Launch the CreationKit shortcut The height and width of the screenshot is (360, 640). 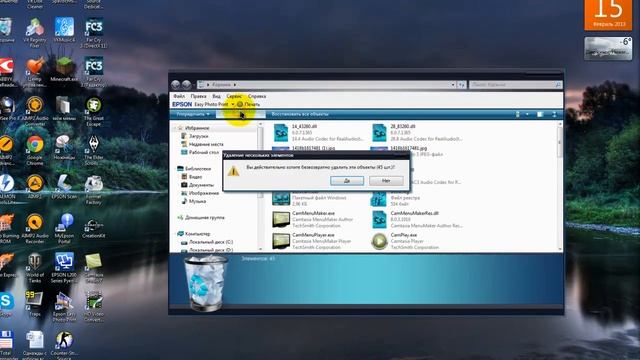93,228
